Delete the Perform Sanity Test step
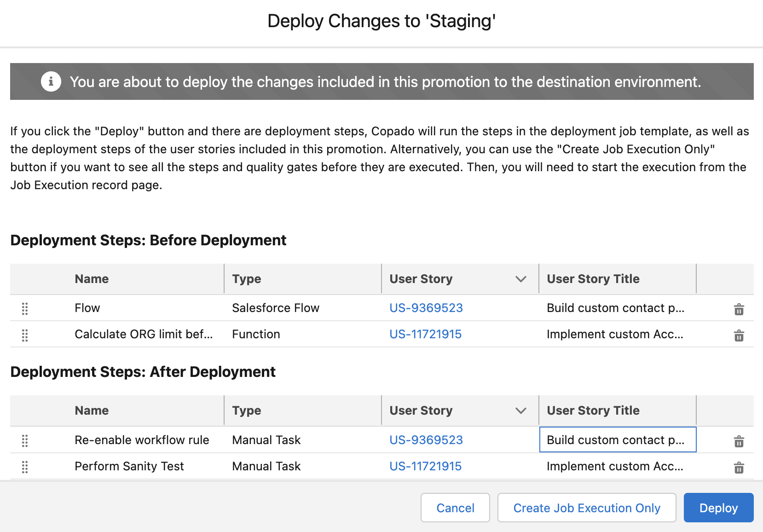 (x=739, y=468)
